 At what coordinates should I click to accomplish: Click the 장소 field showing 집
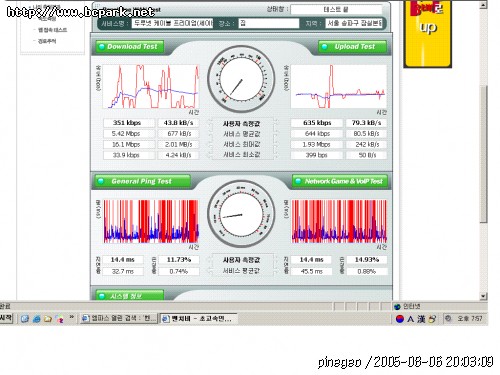(269, 23)
